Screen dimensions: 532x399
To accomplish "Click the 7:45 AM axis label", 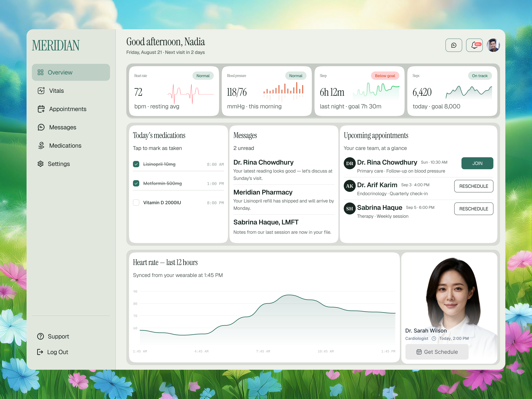I will (263, 351).
